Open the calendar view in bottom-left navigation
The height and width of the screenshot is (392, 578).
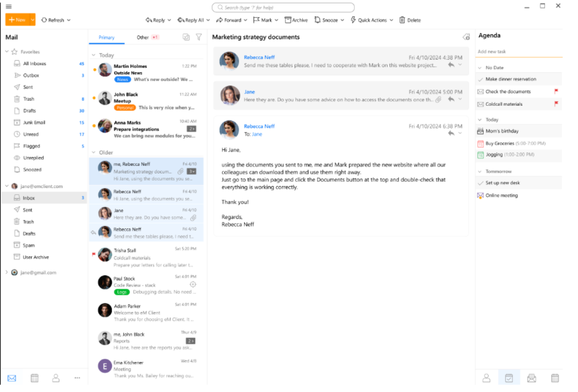[x=34, y=378]
